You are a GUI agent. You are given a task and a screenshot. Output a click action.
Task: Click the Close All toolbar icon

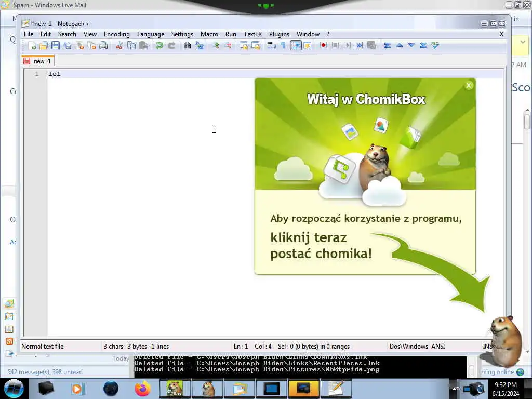91,45
